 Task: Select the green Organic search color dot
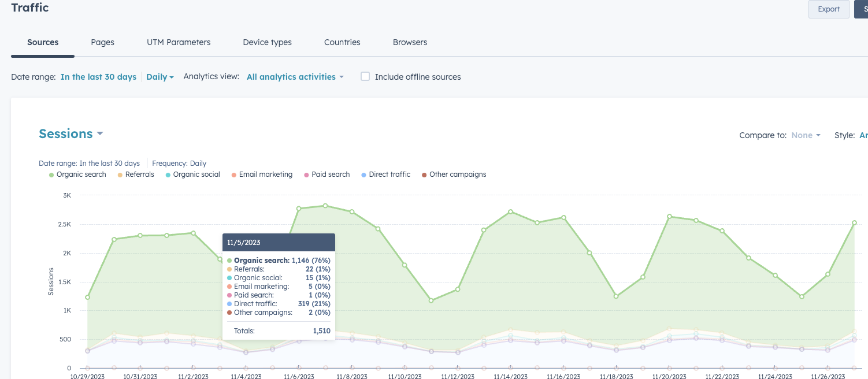(50, 174)
